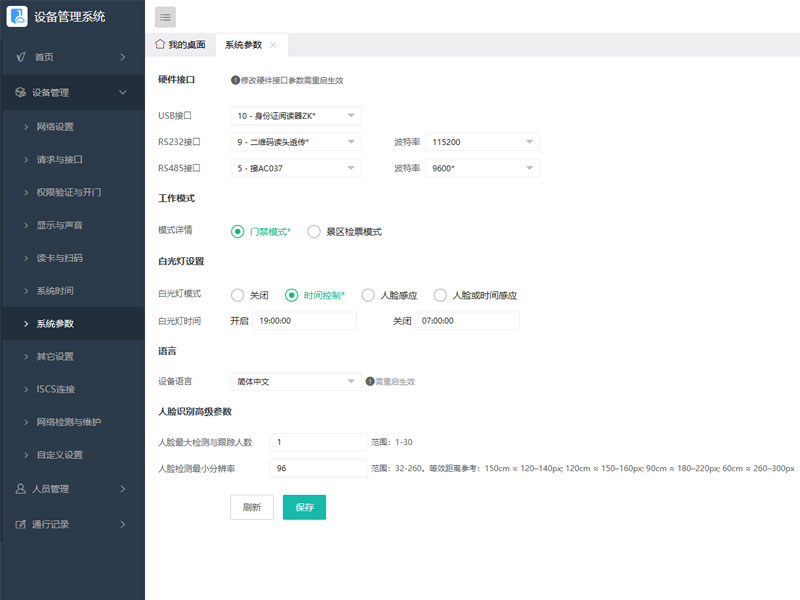Click the 白光灯 开启 time input field
The height and width of the screenshot is (600, 800).
(x=314, y=320)
